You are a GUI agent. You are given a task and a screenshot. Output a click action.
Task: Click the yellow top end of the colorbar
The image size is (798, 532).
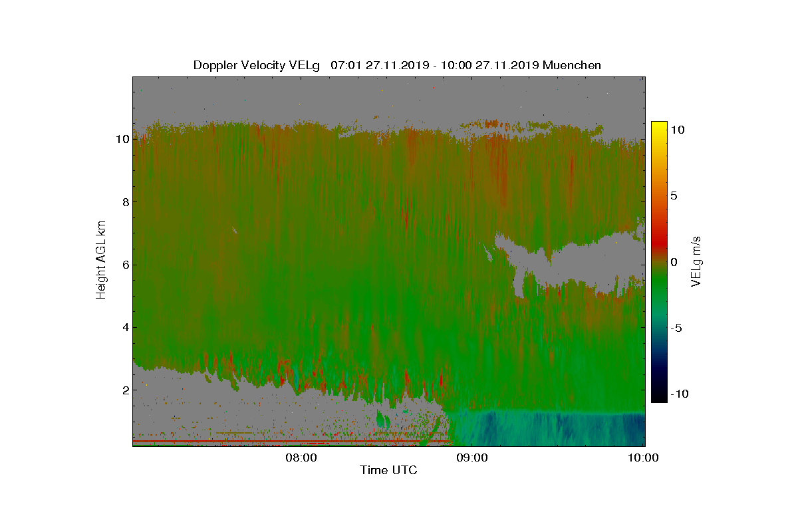[658, 126]
